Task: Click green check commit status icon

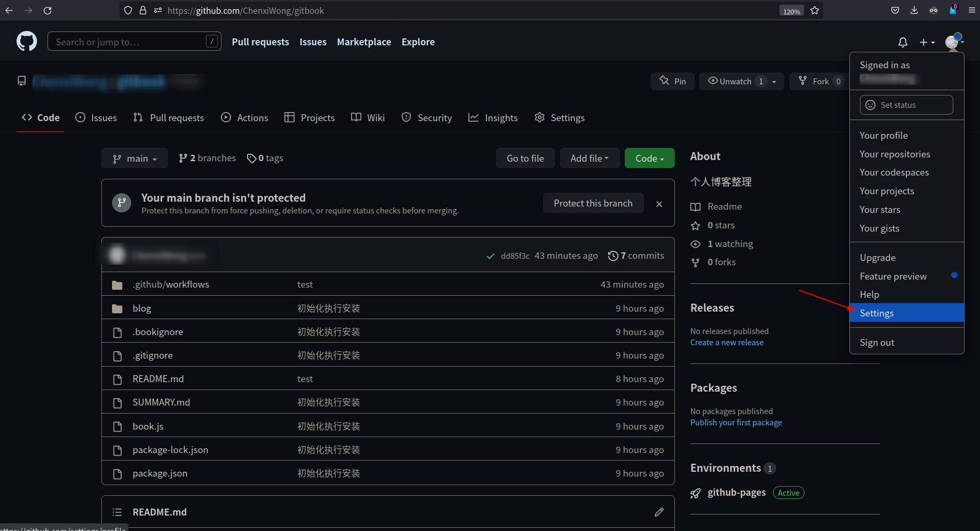Action: [490, 256]
